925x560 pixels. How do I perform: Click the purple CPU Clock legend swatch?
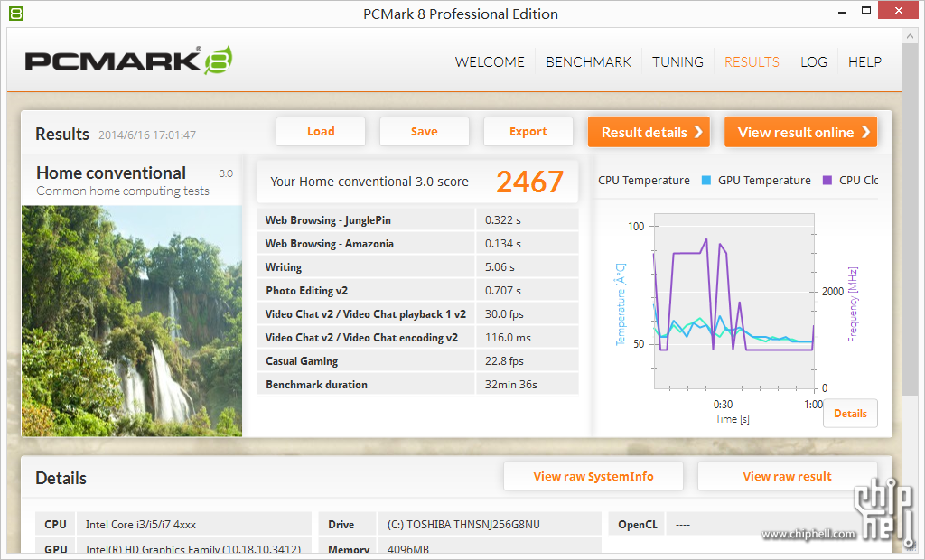(827, 181)
